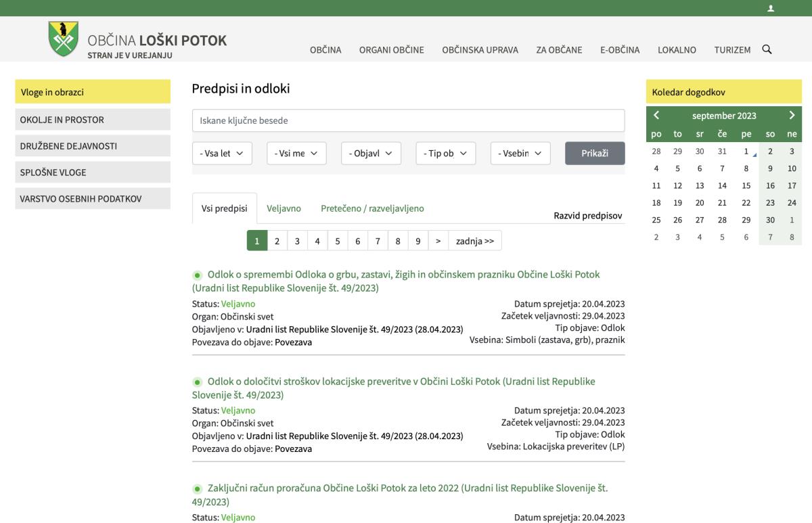812x523 pixels.
Task: Open Uradni list link in grbu entry
Action: pos(355,329)
